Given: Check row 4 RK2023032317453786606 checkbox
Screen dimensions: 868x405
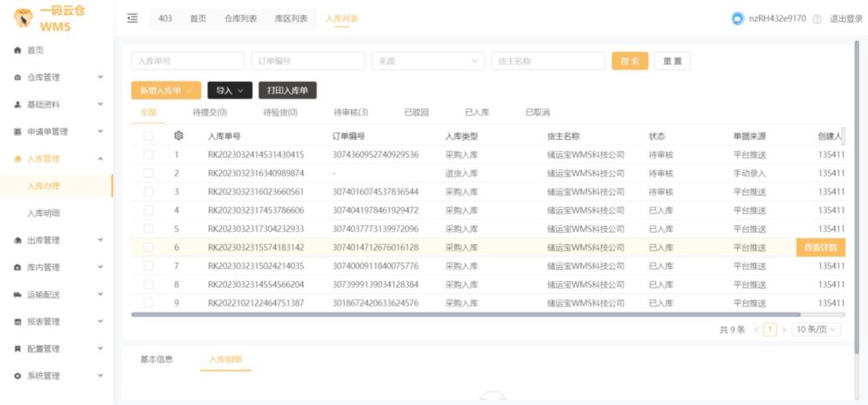Looking at the screenshot, I should (148, 210).
